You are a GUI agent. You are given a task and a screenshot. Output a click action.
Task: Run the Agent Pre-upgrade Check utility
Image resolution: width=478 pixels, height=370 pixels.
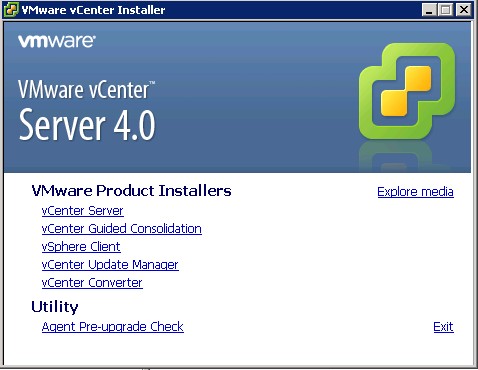(x=113, y=327)
